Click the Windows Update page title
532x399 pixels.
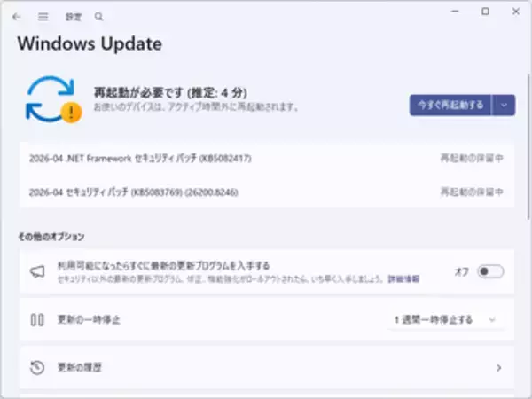click(x=90, y=44)
